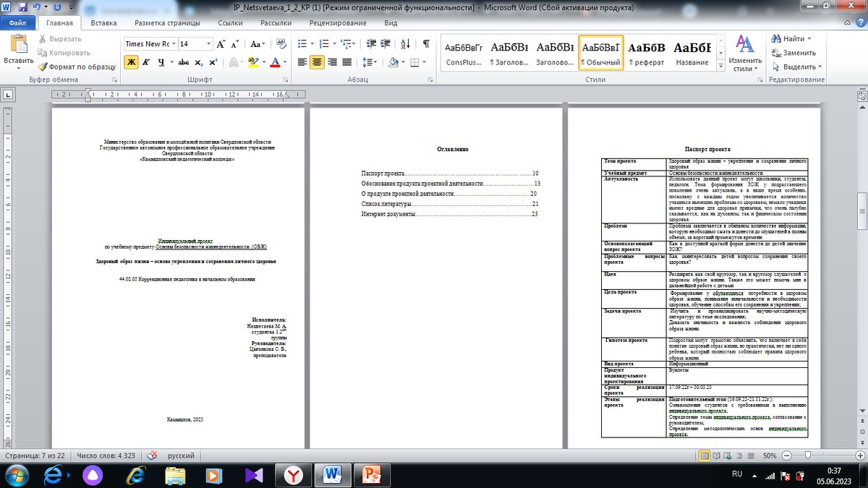Sort text with the A-Z sort icon
Image resolution: width=868 pixels, height=488 pixels.
pos(404,44)
